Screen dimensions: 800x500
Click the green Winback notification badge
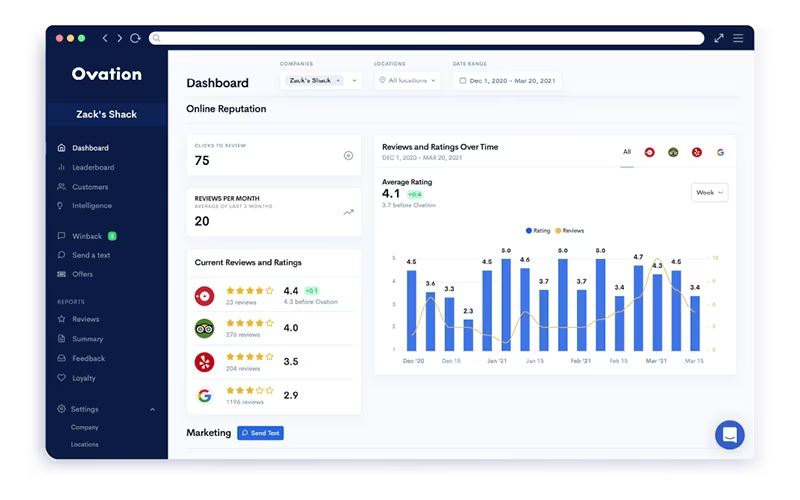(112, 236)
